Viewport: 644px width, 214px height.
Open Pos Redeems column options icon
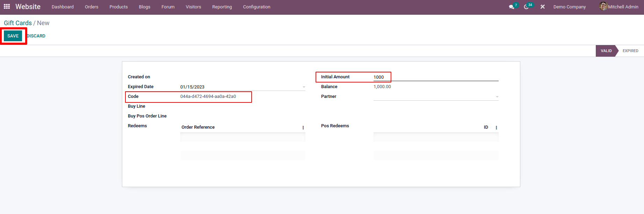pyautogui.click(x=496, y=128)
